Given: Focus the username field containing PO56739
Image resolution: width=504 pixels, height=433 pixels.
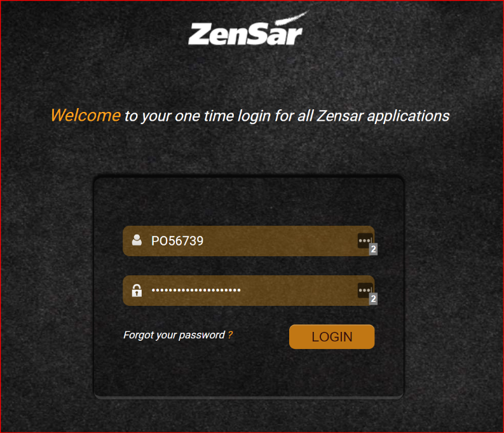Looking at the screenshot, I should (249, 241).
